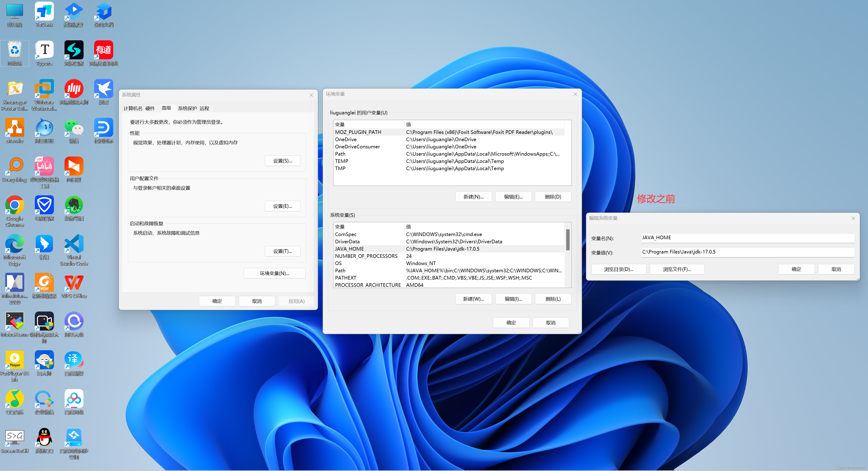Select the OneDriveConsumer user variable row
Screen dimensions: 868x471
pyautogui.click(x=449, y=147)
